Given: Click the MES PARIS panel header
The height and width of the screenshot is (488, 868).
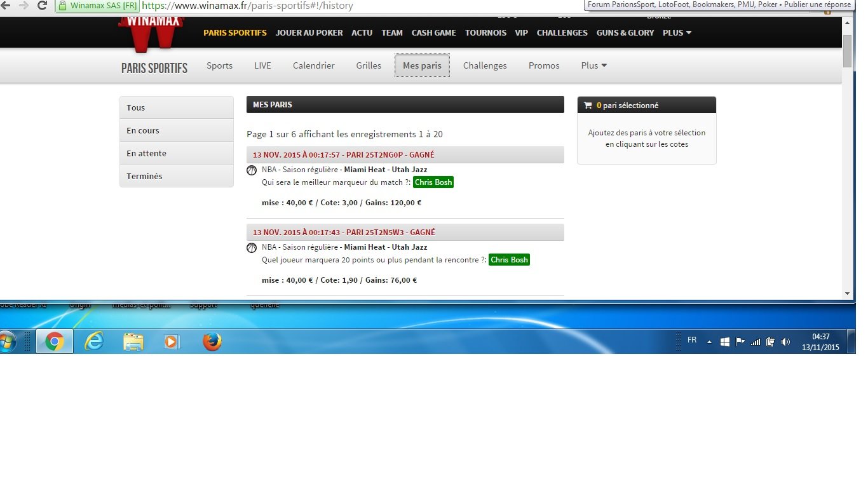Looking at the screenshot, I should click(405, 105).
